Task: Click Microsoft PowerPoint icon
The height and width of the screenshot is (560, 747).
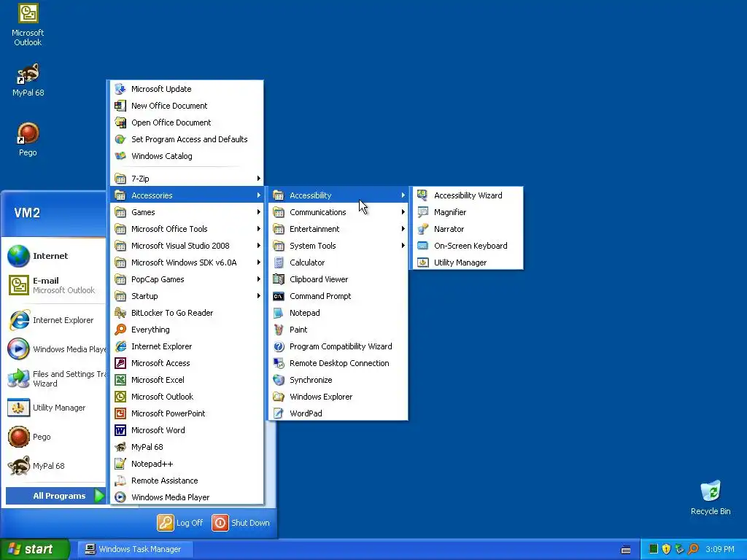Action: [120, 413]
